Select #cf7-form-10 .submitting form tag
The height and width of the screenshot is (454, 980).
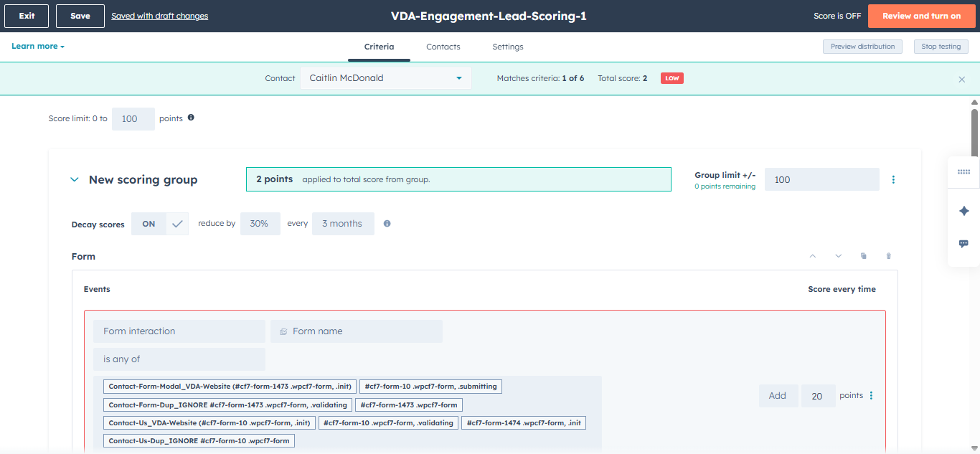click(x=430, y=387)
